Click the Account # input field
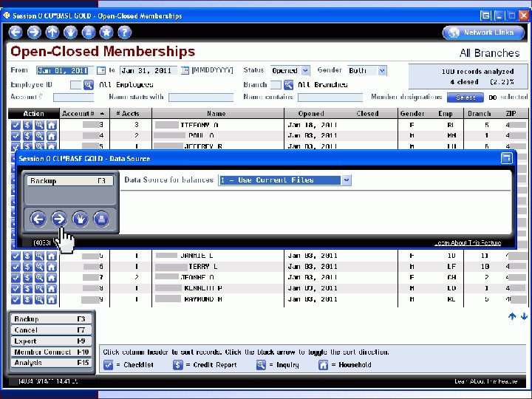The image size is (532, 399). tap(73, 98)
